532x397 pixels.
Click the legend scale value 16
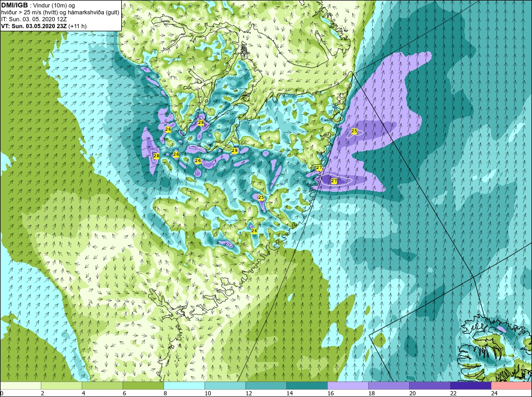331,393
